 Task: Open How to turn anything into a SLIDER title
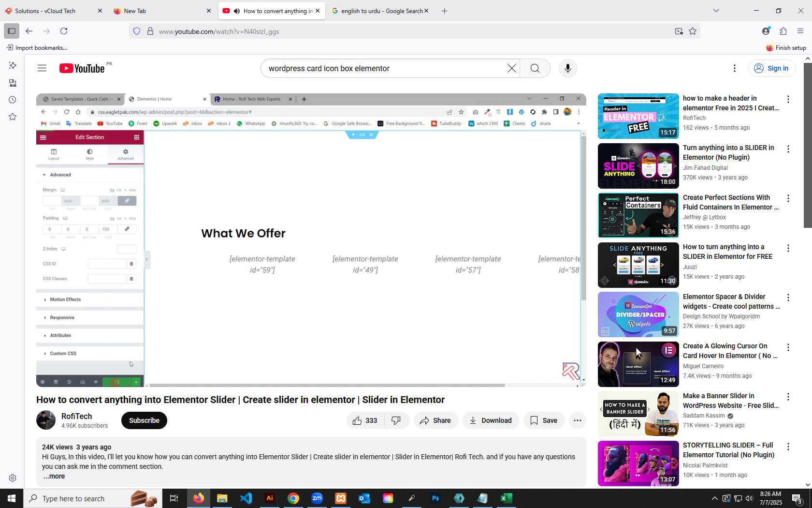pyautogui.click(x=727, y=252)
